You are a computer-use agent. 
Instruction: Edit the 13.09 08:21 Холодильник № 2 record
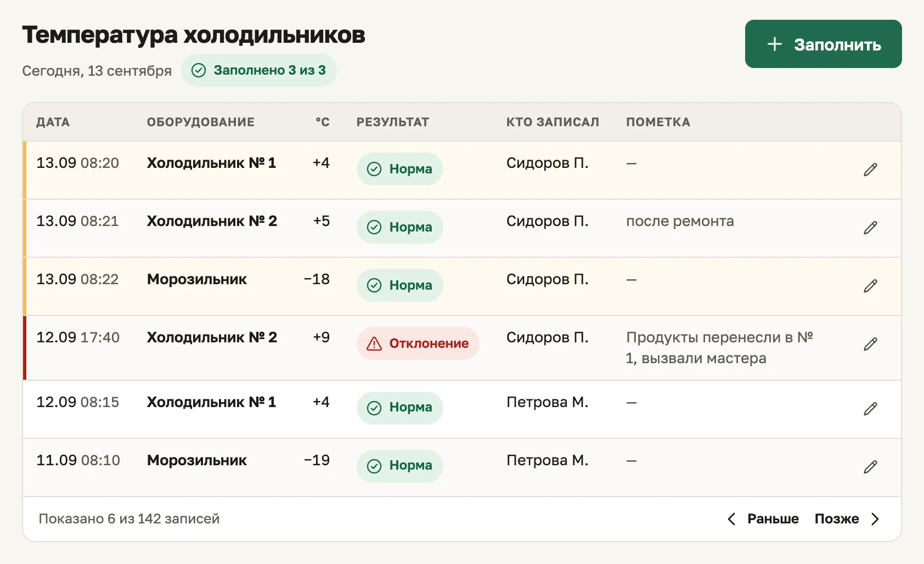pyautogui.click(x=870, y=228)
